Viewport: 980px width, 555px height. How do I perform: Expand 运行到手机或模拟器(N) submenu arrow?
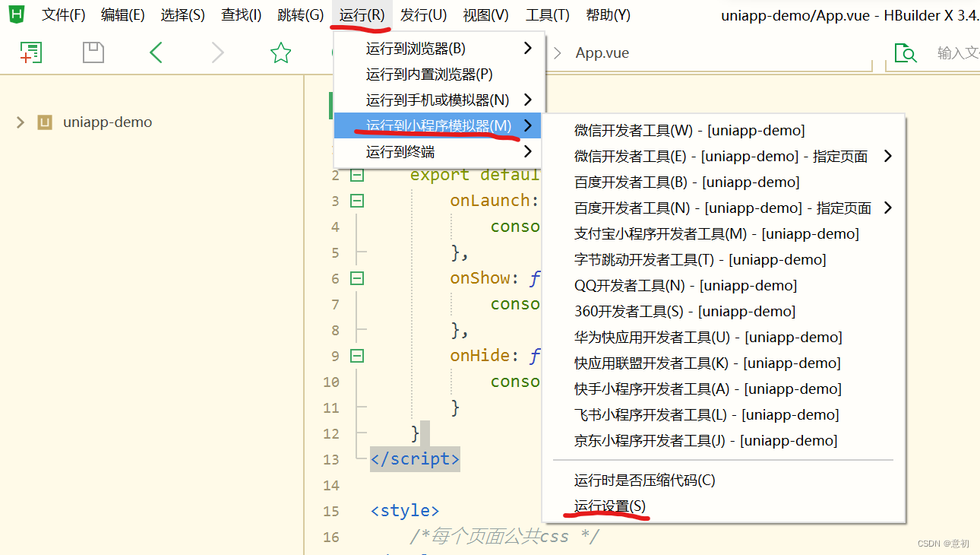(528, 100)
